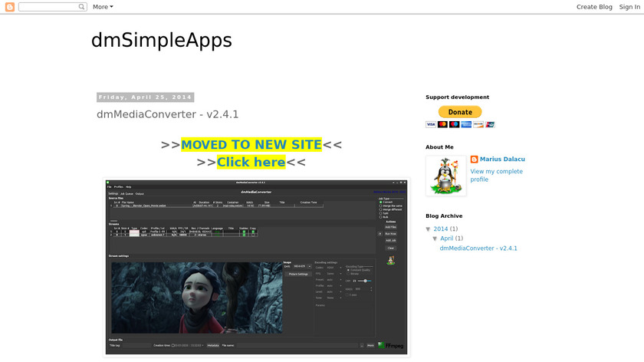
Task: Click the navbar search magnifier icon
Action: click(x=82, y=7)
